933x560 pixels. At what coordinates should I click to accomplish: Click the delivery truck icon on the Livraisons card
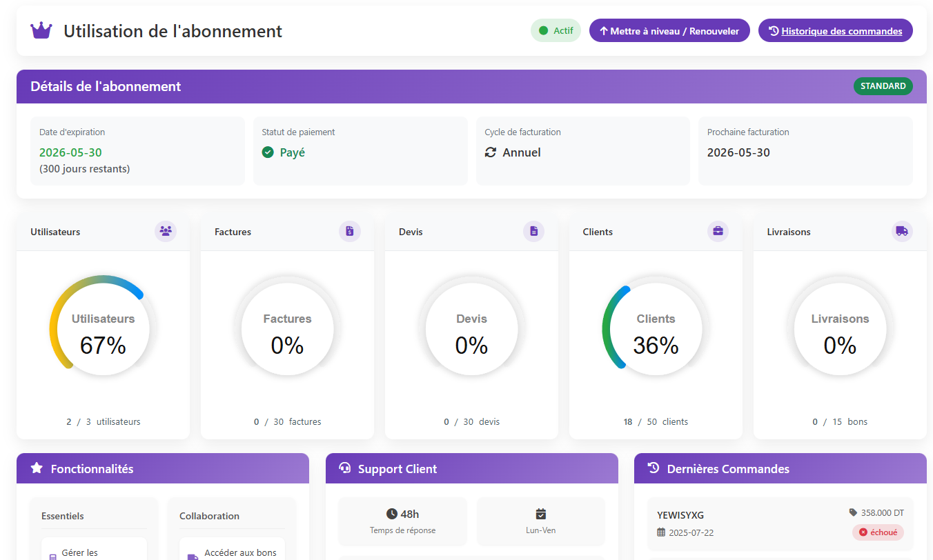point(902,231)
